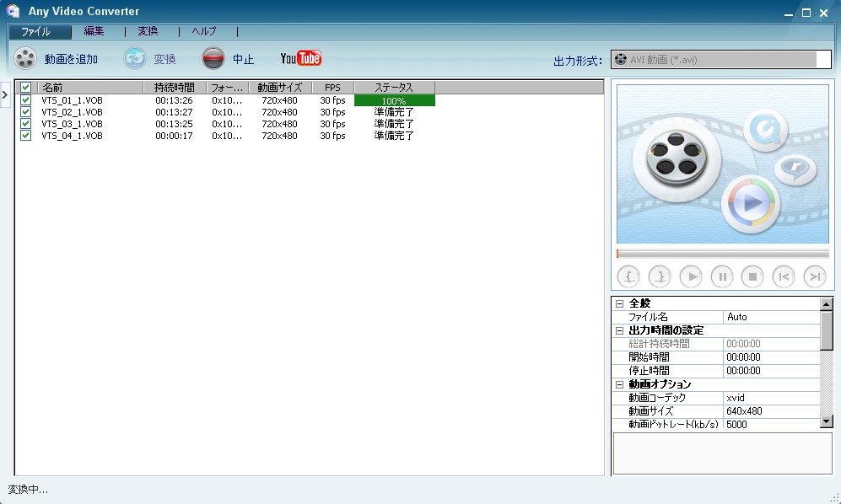The height and width of the screenshot is (504, 841).
Task: Click the 変換 toolbar label
Action: [164, 59]
